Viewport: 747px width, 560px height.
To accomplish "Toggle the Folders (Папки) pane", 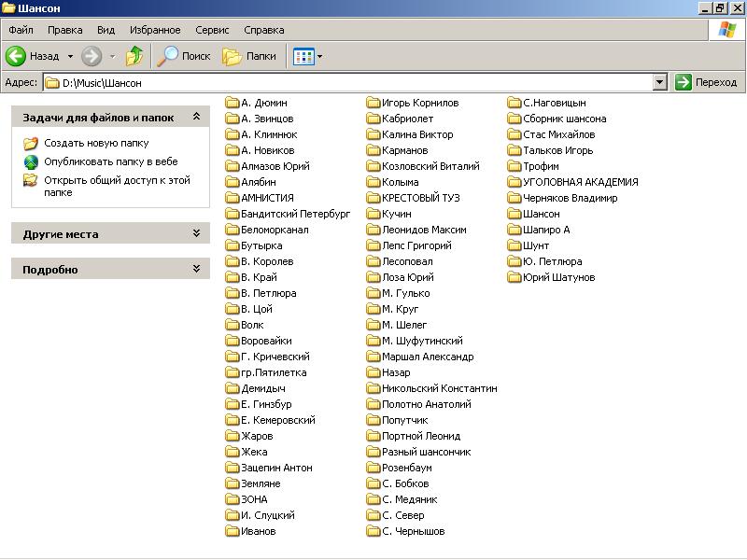I will point(249,56).
